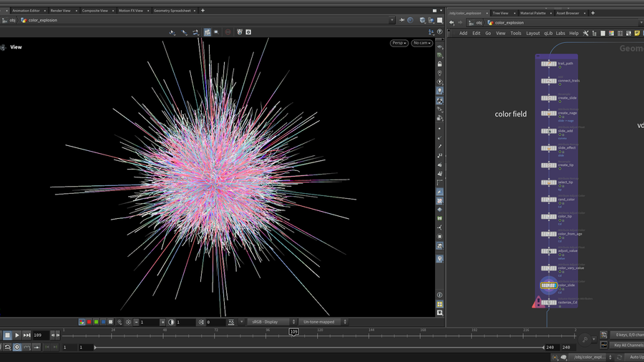The width and height of the screenshot is (644, 362).
Task: Open the No cam camera dropdown
Action: pyautogui.click(x=421, y=43)
